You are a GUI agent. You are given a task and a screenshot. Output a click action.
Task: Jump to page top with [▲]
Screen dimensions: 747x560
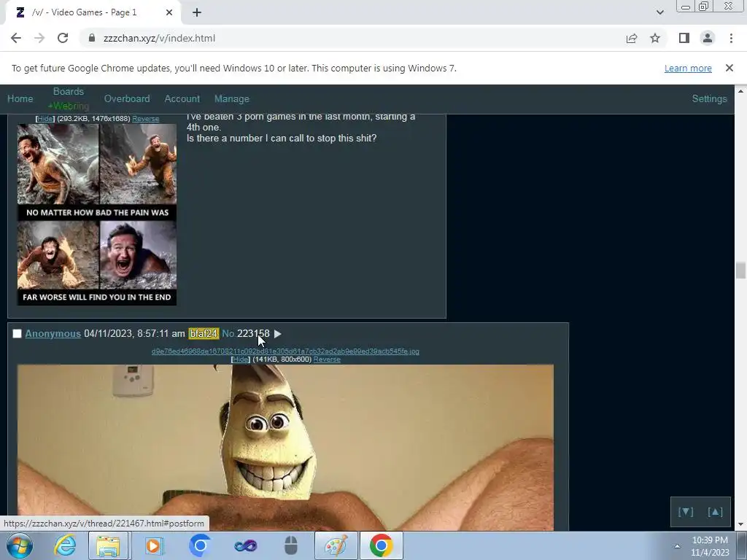point(715,512)
